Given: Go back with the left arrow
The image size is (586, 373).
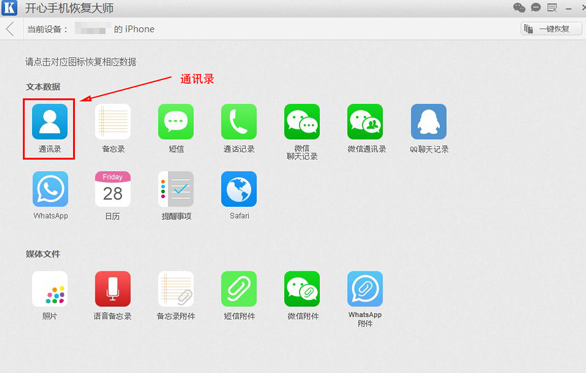Looking at the screenshot, I should click(x=10, y=29).
